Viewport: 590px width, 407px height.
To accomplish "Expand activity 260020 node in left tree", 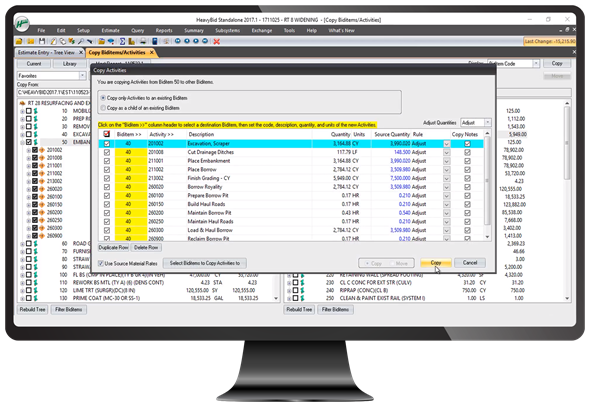I will (x=29, y=189).
